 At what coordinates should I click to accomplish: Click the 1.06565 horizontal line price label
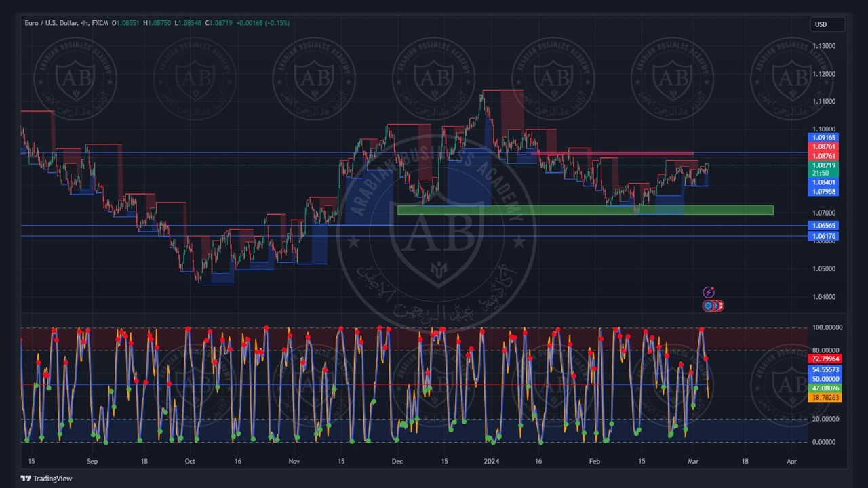pyautogui.click(x=825, y=226)
